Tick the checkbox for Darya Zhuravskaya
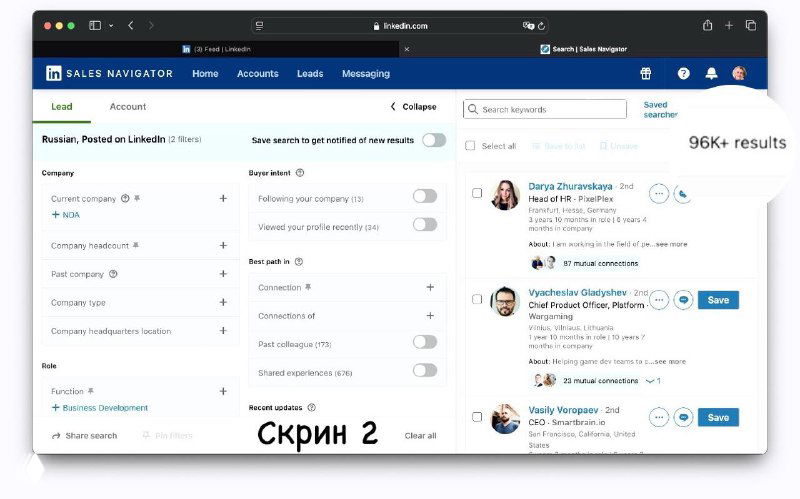The height and width of the screenshot is (499, 800). click(x=477, y=193)
